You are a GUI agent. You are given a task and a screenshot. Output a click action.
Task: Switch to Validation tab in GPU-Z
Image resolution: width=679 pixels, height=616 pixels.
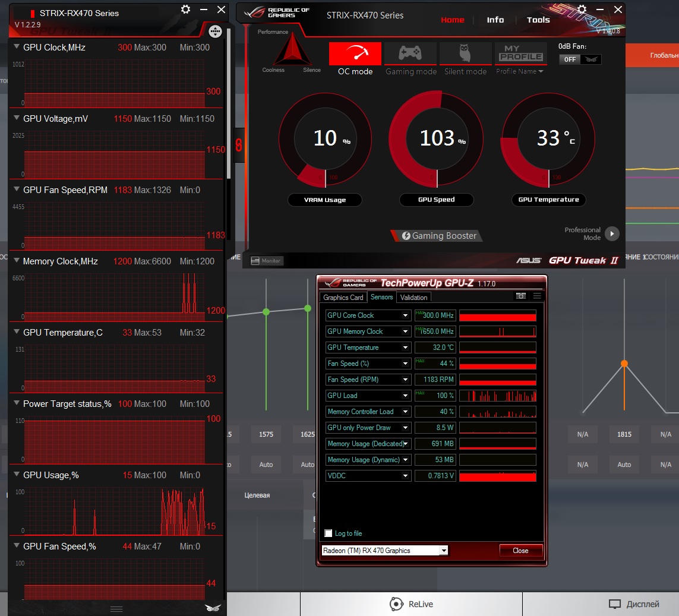click(413, 298)
